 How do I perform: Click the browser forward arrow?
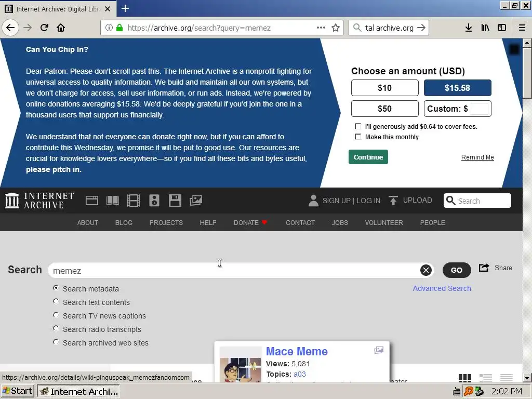tap(28, 28)
